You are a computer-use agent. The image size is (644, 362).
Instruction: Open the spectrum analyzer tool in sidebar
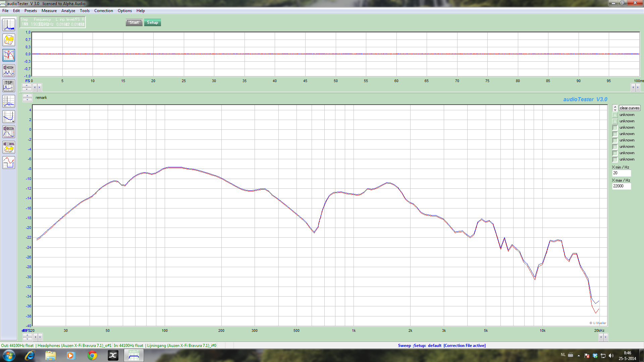[x=9, y=25]
